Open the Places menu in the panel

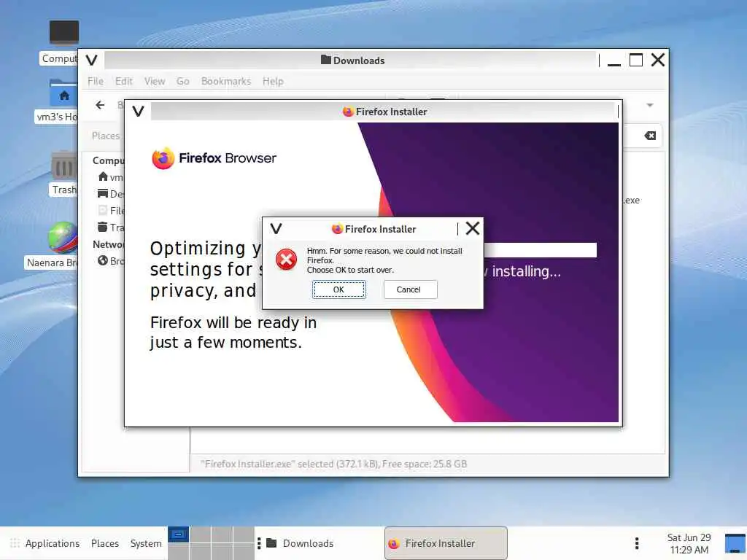tap(105, 543)
